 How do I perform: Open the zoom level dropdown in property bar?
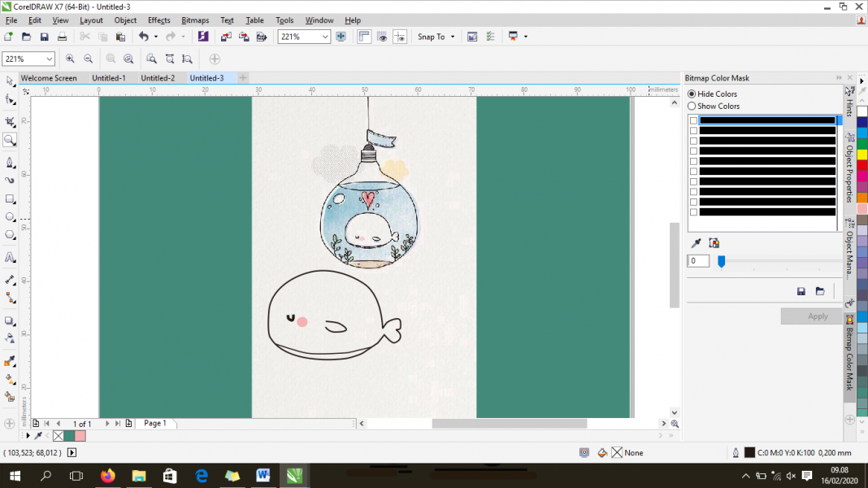(x=49, y=59)
